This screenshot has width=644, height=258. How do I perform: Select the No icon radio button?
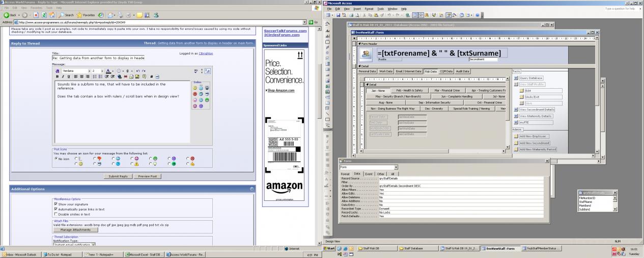[55, 159]
